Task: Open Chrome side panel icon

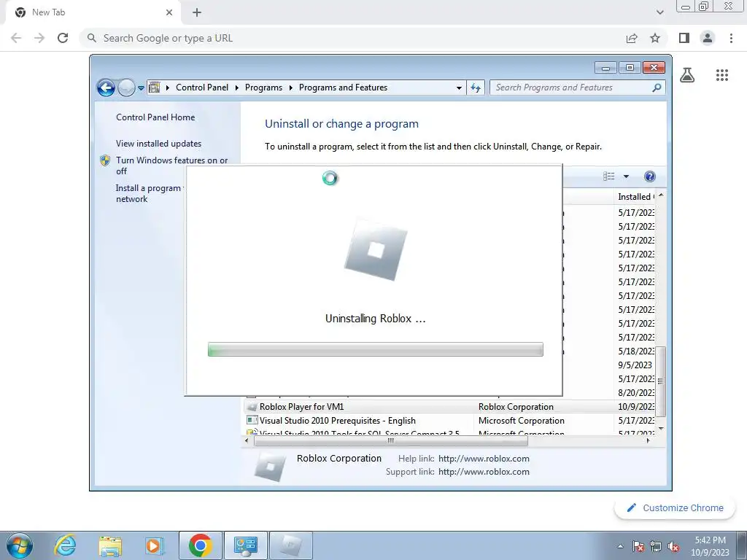Action: click(684, 38)
